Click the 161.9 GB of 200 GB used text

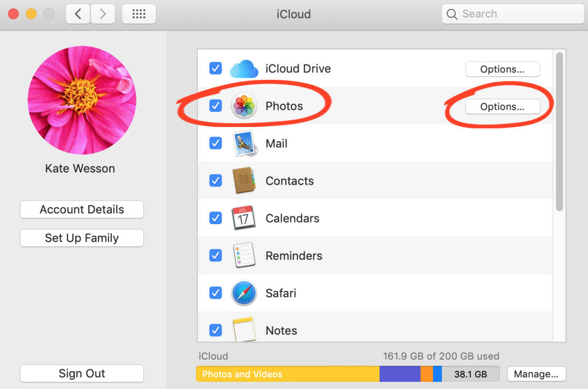click(441, 356)
